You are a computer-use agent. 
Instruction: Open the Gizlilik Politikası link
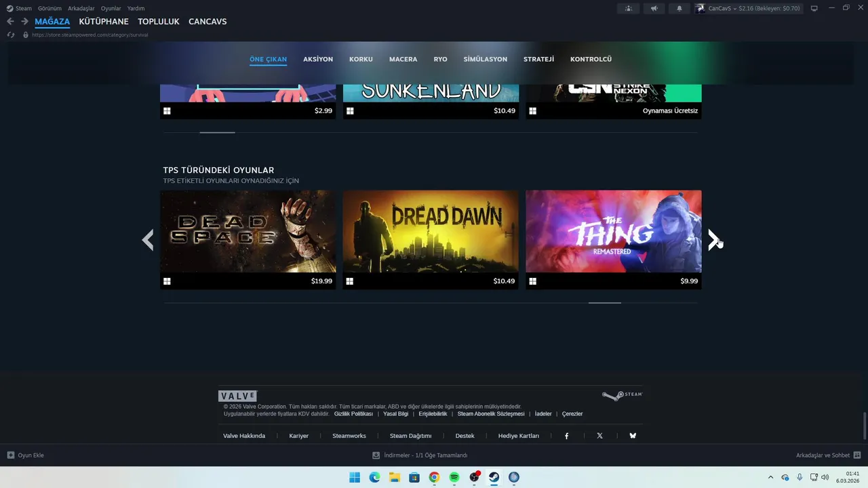click(x=353, y=414)
